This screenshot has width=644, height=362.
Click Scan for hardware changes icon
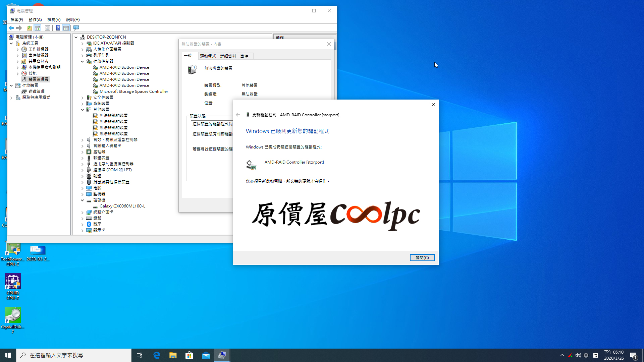pyautogui.click(x=76, y=28)
